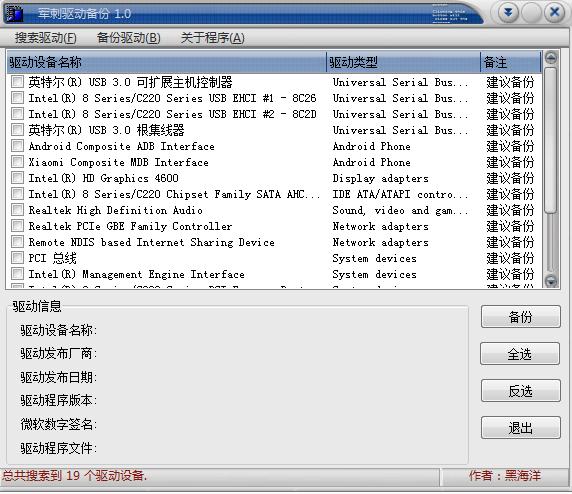Click status text 总共搜索到 19 个驱动设备
This screenshot has height=494, width=572.
(x=75, y=475)
